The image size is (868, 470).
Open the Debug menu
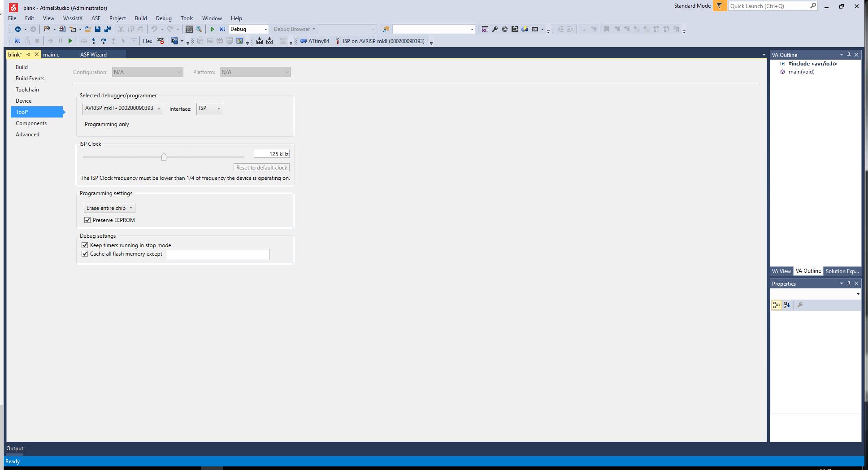point(164,18)
